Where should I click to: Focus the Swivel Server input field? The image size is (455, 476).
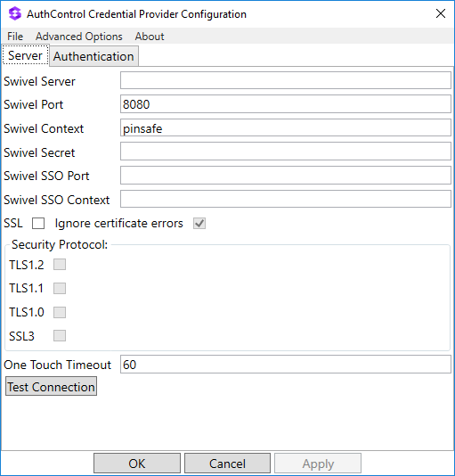286,80
